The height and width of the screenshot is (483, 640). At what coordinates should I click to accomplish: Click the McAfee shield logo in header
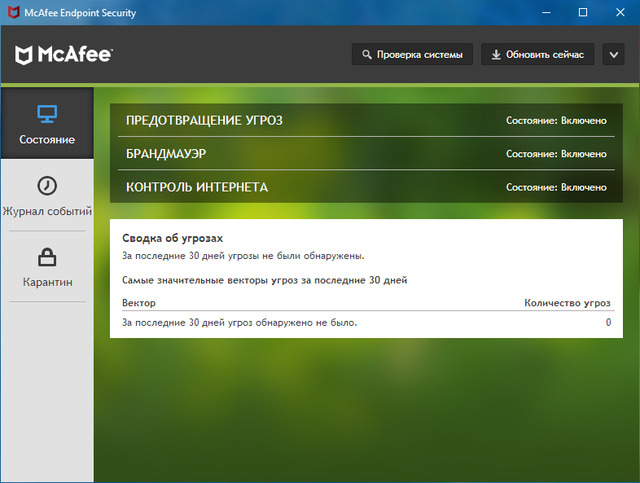[x=24, y=54]
